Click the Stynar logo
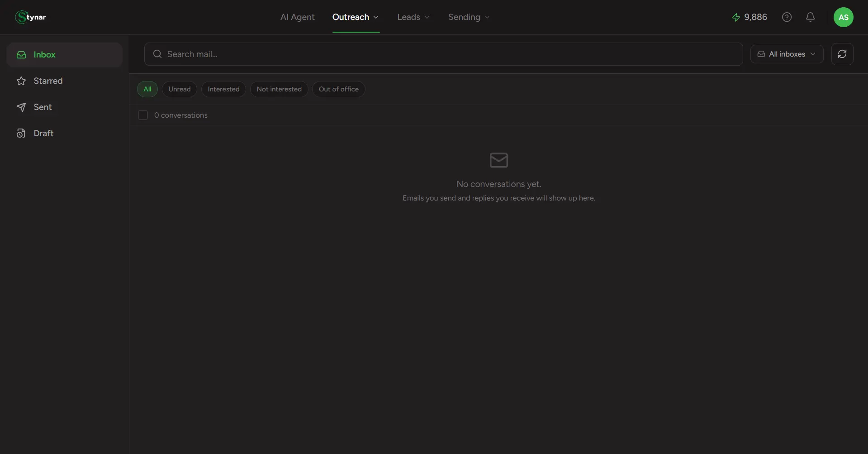The height and width of the screenshot is (454, 868). [x=31, y=17]
